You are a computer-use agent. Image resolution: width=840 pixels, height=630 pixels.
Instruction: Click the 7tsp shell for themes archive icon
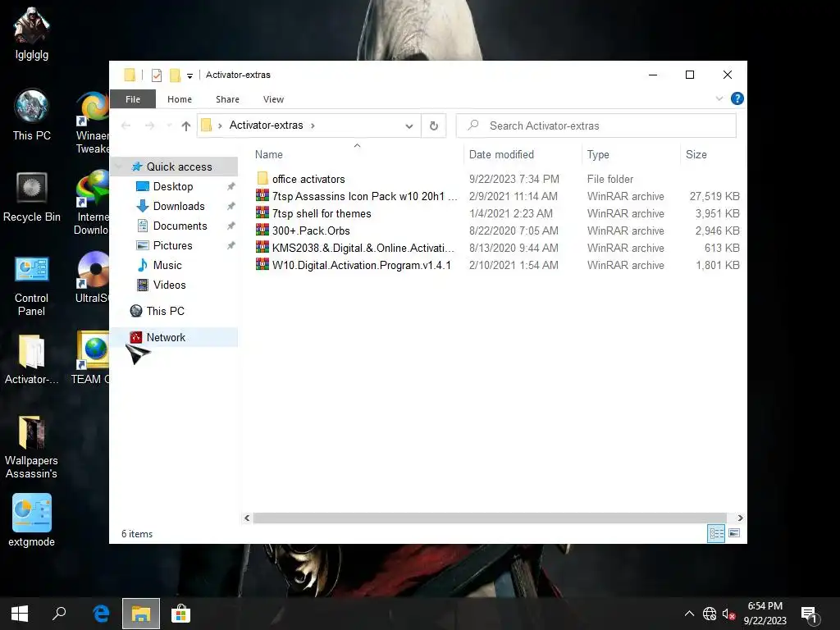coord(262,212)
